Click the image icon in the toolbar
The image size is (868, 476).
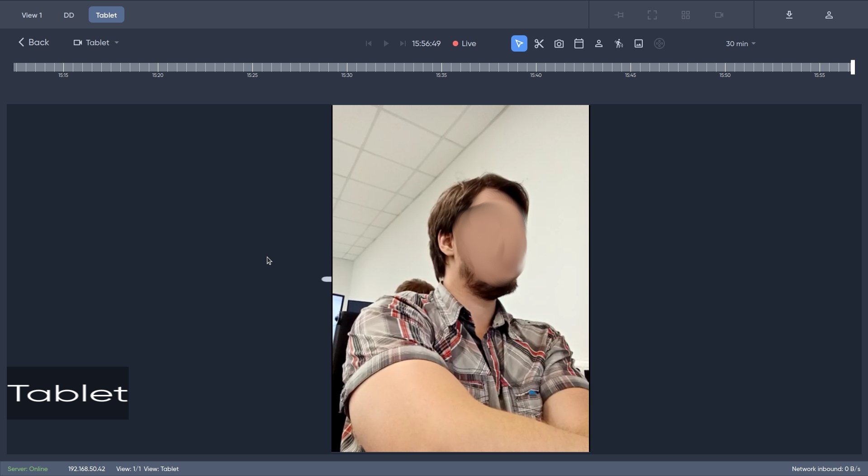(638, 43)
